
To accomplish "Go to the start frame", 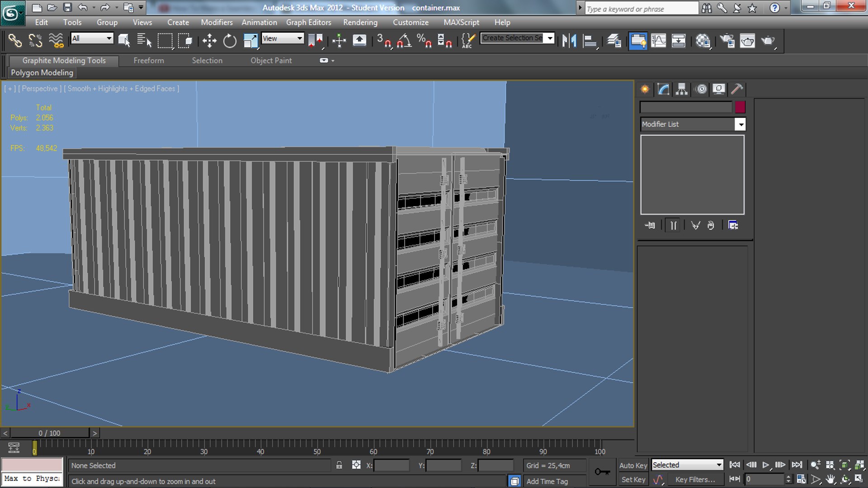I will pyautogui.click(x=735, y=465).
